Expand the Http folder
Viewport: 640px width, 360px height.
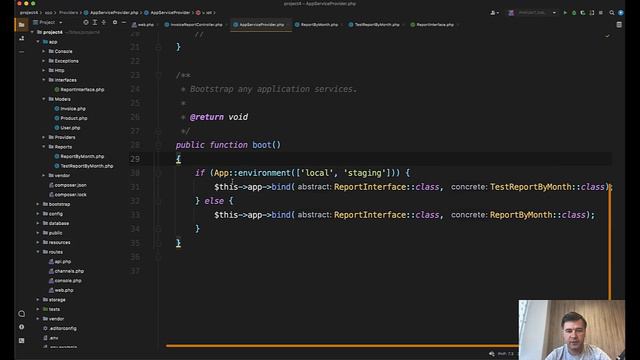tap(44, 71)
